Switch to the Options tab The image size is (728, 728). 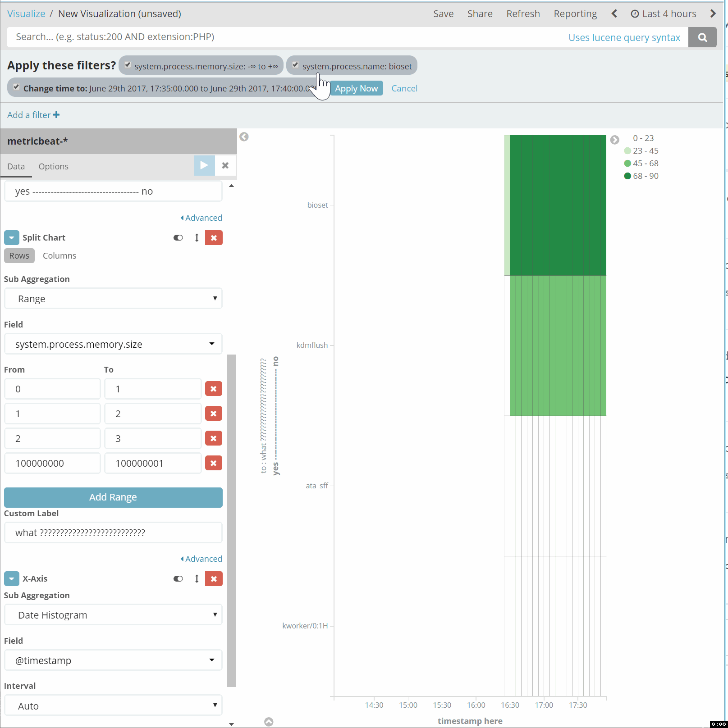53,166
